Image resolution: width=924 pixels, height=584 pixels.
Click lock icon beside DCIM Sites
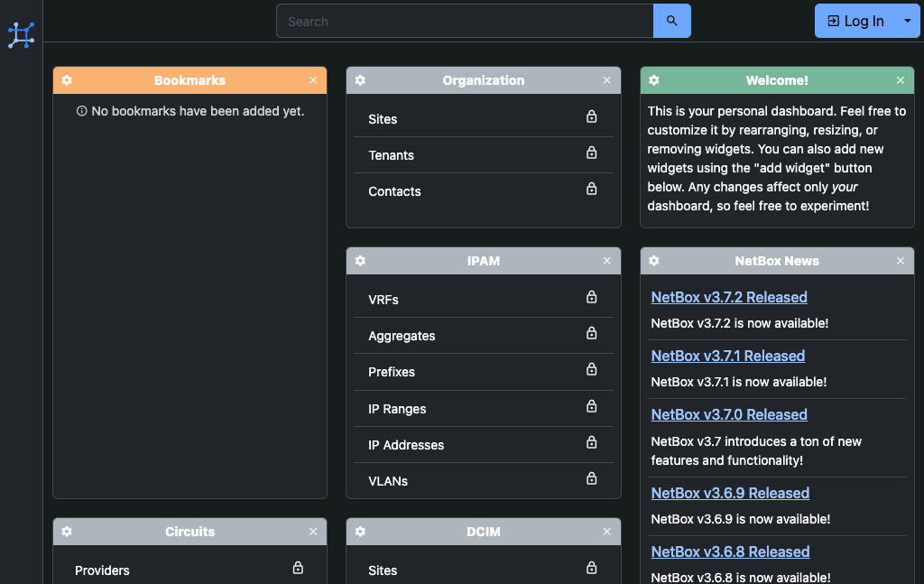coord(592,568)
